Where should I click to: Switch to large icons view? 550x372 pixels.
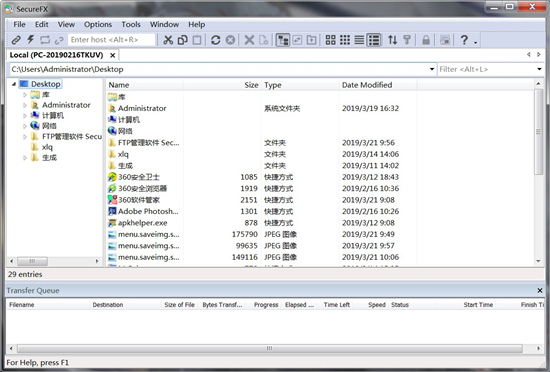click(x=330, y=40)
